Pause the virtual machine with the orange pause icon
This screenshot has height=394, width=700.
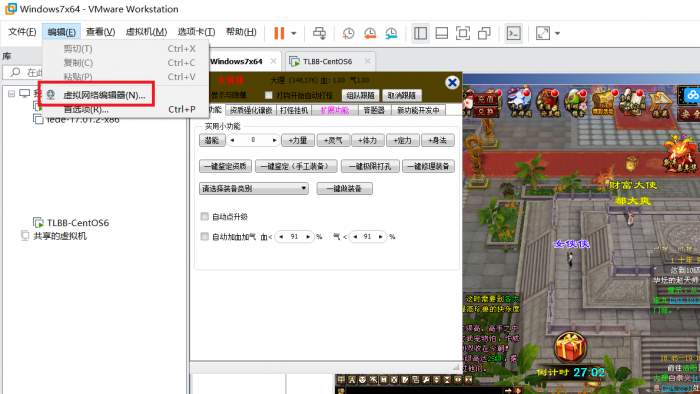(279, 33)
